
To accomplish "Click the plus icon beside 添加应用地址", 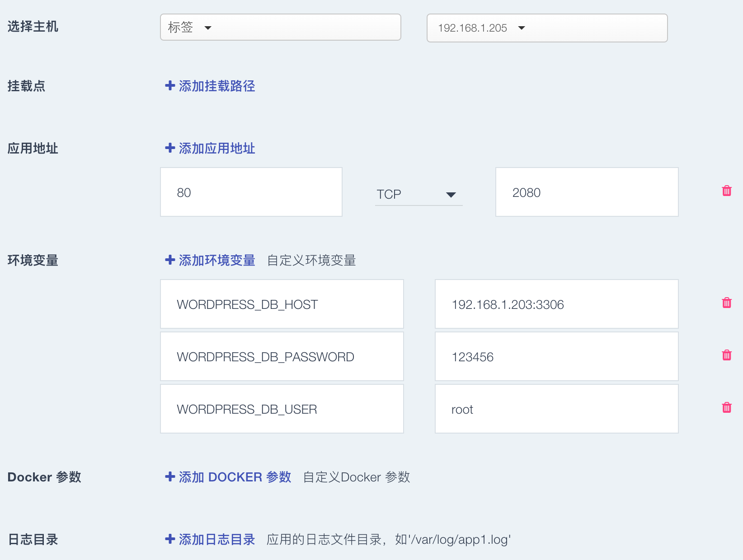I will click(170, 148).
